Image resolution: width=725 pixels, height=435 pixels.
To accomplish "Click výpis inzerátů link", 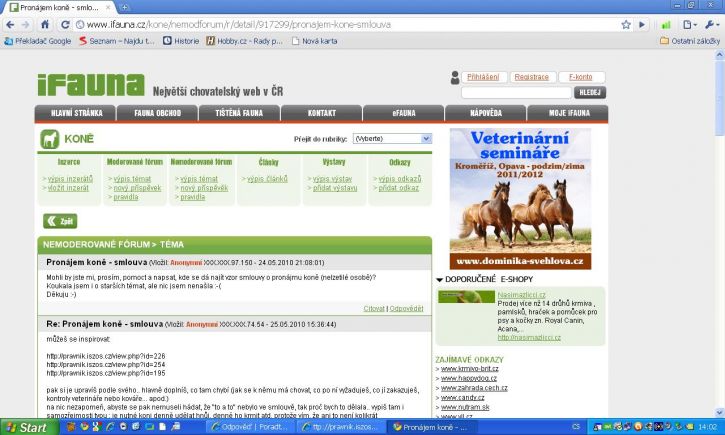I will 70,179.
